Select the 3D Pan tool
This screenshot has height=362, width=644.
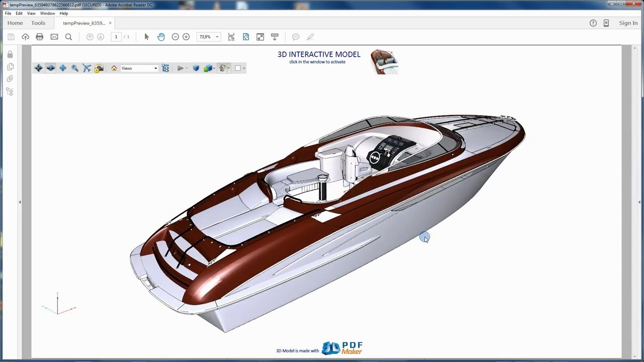(x=63, y=68)
